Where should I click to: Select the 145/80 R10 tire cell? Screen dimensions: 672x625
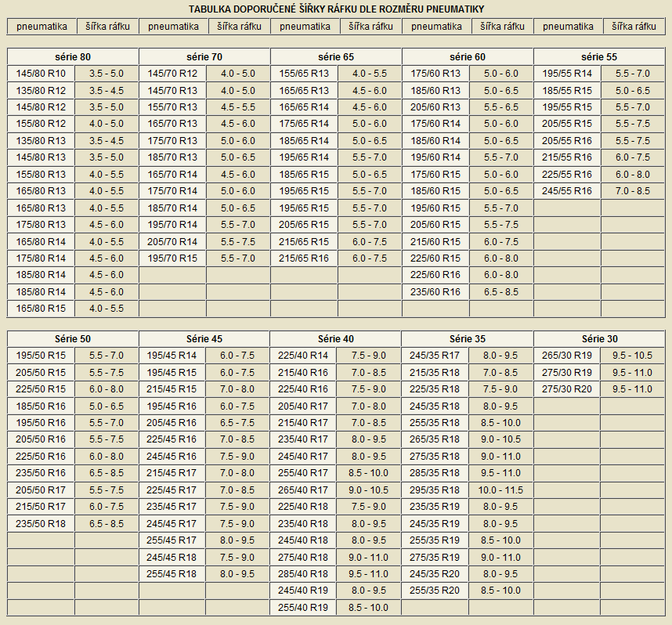tap(42, 73)
